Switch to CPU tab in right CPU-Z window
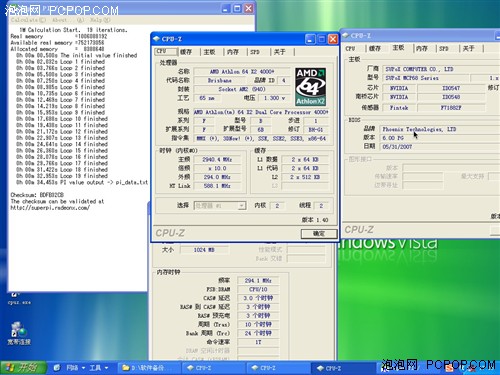The height and width of the screenshot is (375, 500). pos(350,48)
